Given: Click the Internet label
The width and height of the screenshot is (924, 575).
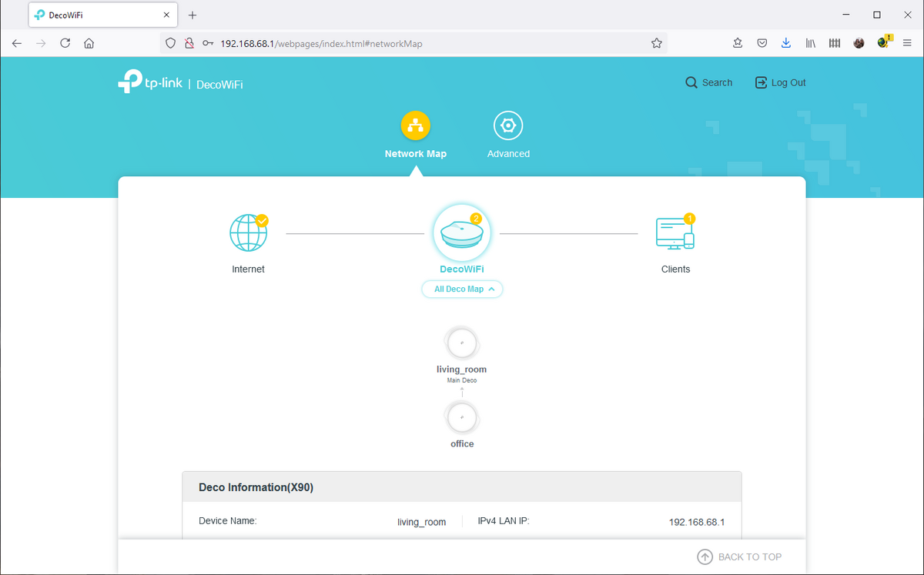Looking at the screenshot, I should pyautogui.click(x=248, y=269).
